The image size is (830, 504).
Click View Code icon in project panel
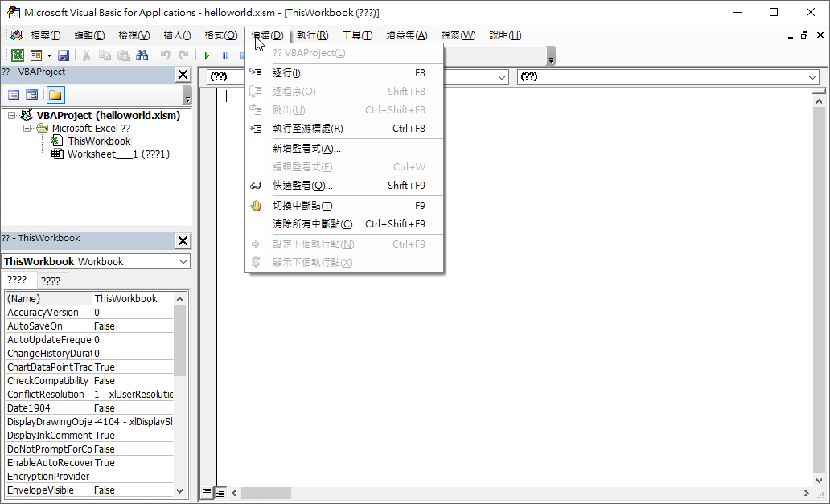tap(14, 95)
